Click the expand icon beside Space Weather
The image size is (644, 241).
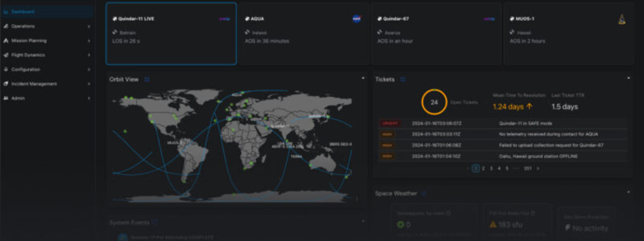point(424,193)
